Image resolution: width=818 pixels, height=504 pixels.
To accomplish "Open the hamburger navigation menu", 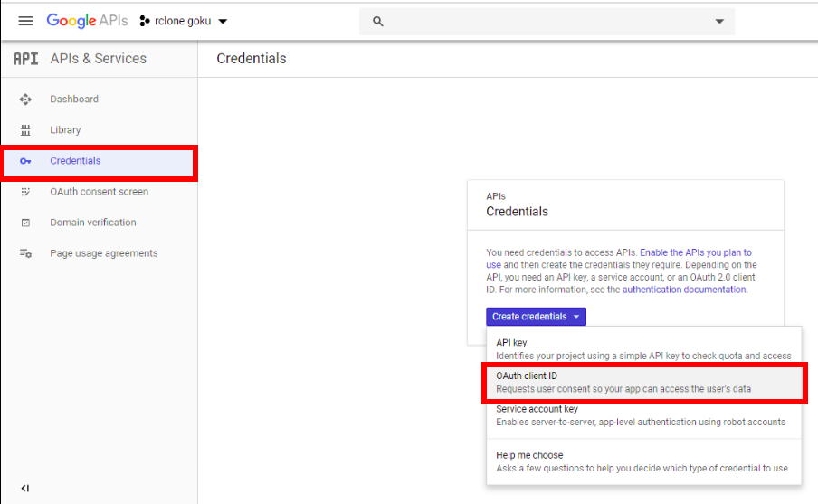I will (25, 21).
